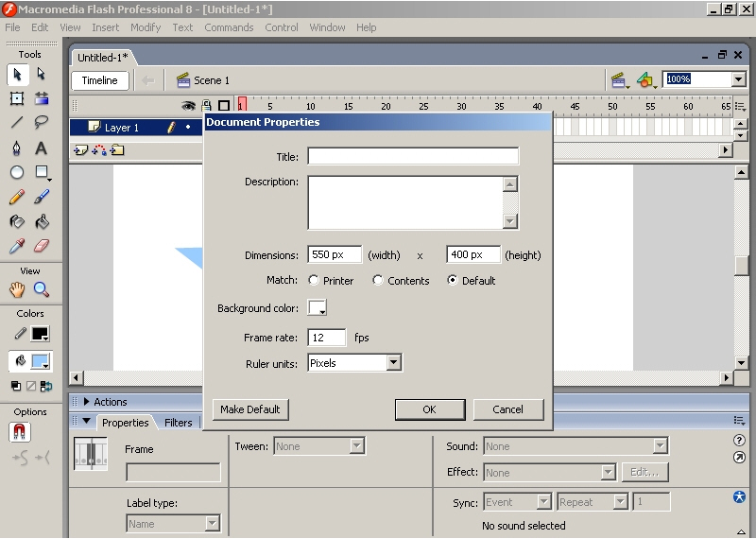The image size is (756, 539).
Task: Click the Swap Colors button
Action: tap(46, 386)
